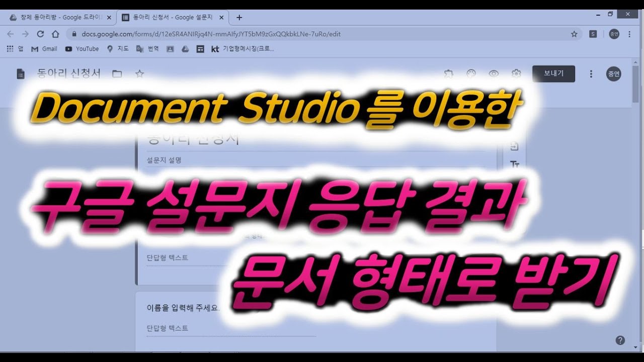Open the Chrome profile avatar in toolbar
The width and height of the screenshot is (644, 362).
613,34
